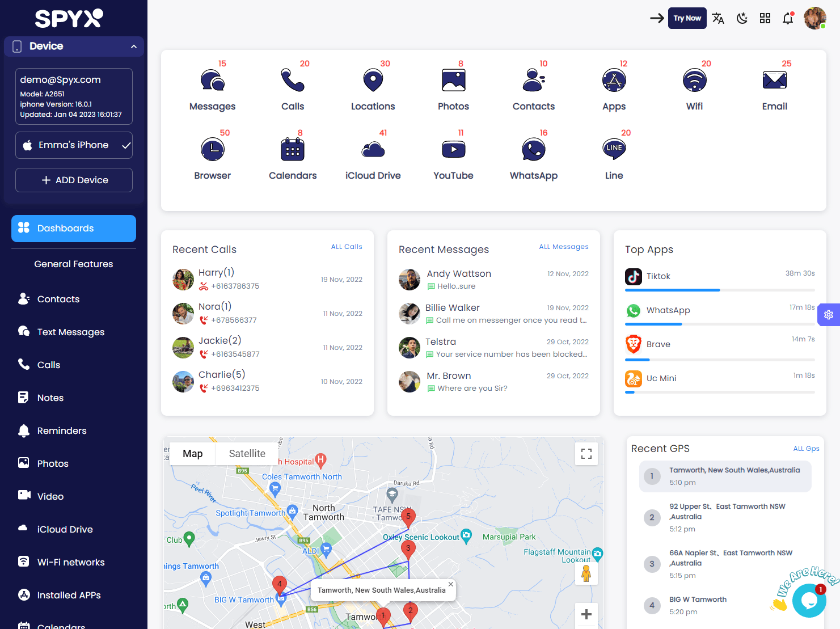Open the Photos tile in the top grid
Viewport: 840px width, 629px height.
coord(453,81)
